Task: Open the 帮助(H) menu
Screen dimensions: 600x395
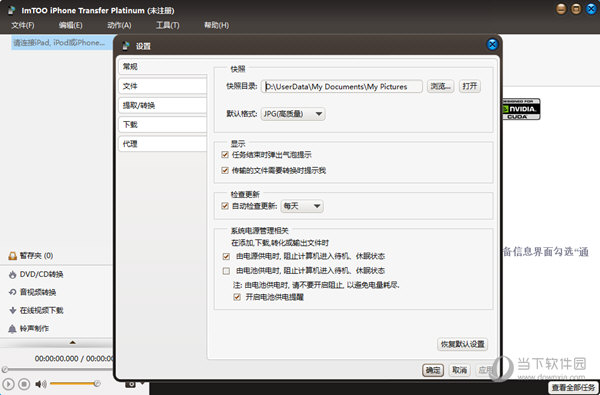Action: [216, 25]
